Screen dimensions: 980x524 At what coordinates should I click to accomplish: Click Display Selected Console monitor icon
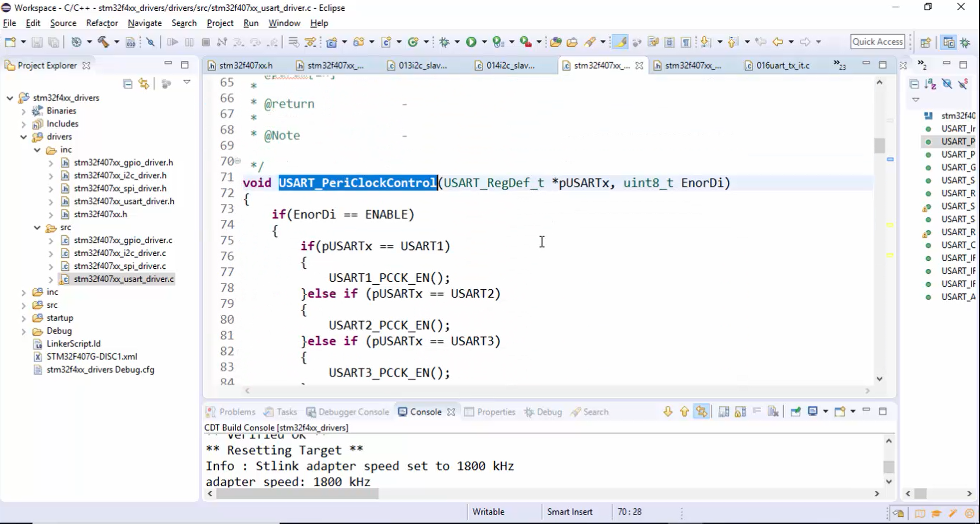812,412
